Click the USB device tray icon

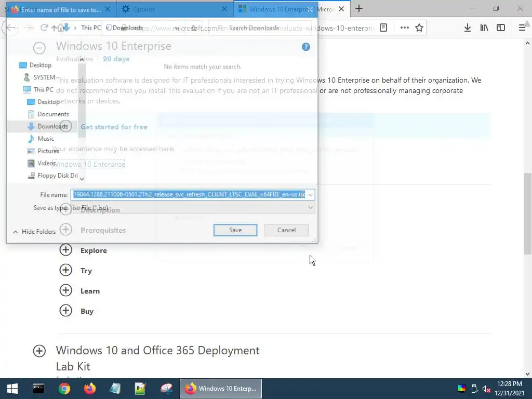474,389
